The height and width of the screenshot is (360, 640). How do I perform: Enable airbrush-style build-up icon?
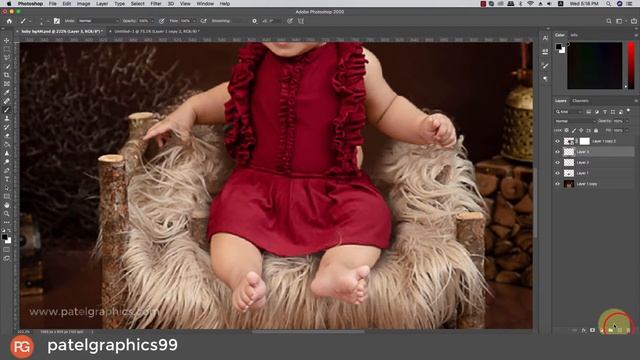pos(203,21)
